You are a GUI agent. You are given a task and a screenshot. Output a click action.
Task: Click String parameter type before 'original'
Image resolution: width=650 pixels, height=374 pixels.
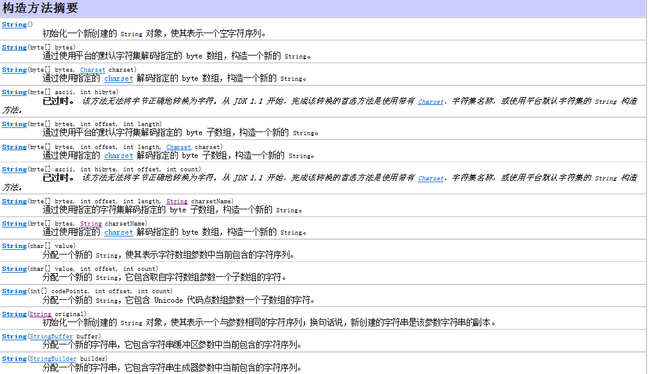[x=40, y=314]
